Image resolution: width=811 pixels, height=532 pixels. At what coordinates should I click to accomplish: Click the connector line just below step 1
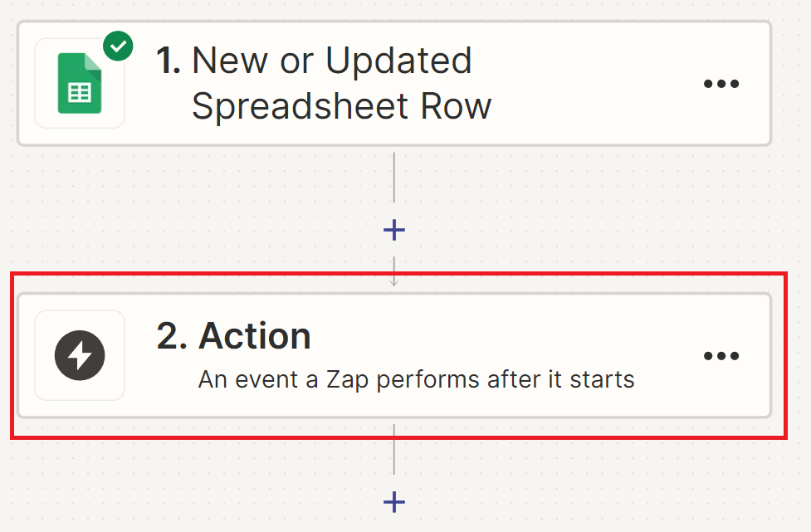point(394,176)
